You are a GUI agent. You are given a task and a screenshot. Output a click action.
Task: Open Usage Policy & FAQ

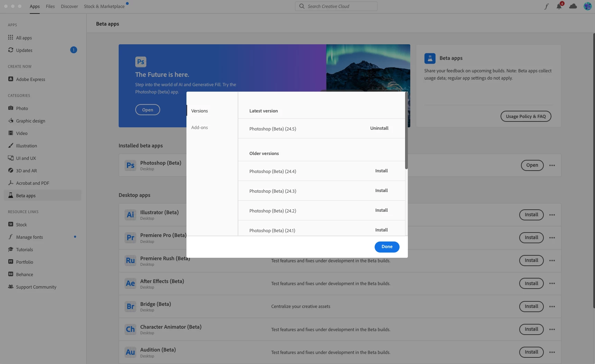526,116
